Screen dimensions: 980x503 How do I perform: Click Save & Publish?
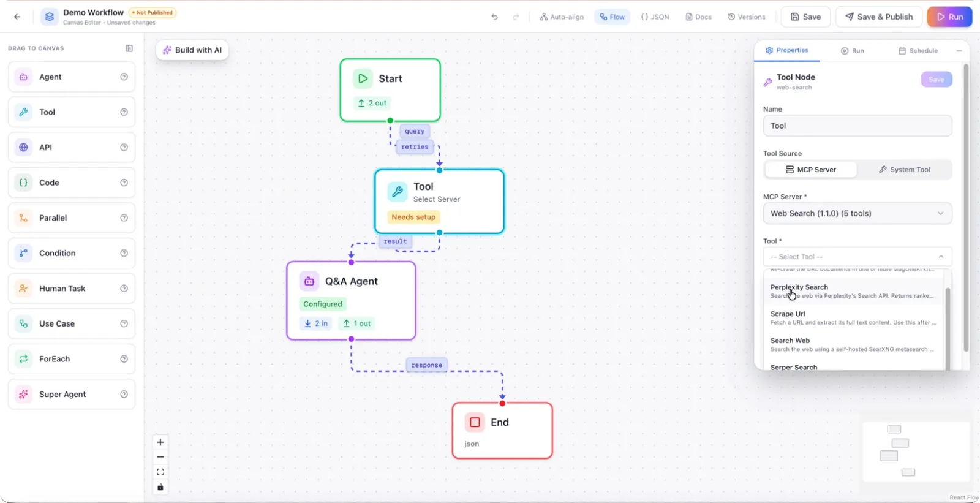pyautogui.click(x=879, y=17)
